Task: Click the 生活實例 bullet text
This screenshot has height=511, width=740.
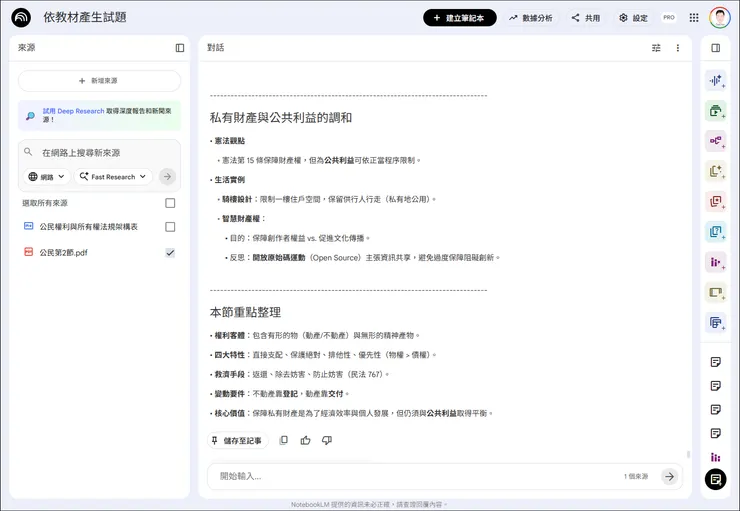Action: tap(229, 180)
